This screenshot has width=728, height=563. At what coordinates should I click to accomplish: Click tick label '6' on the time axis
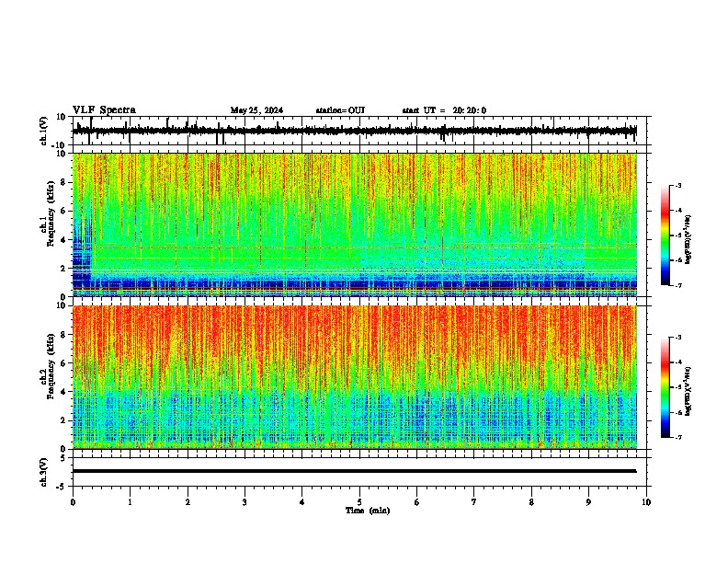(416, 502)
